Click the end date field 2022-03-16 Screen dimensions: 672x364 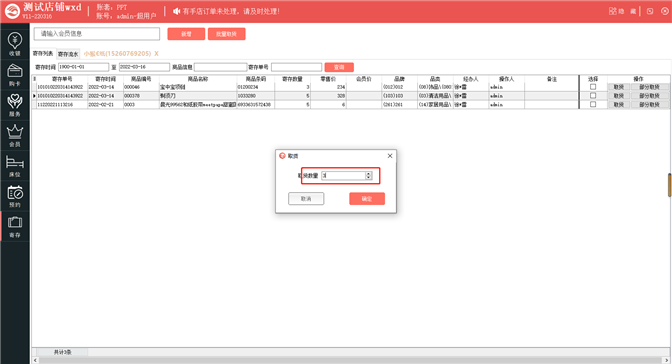[144, 67]
